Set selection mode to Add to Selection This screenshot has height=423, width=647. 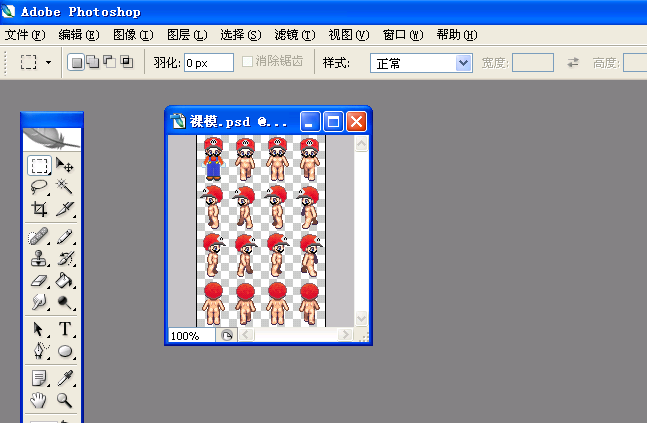point(93,62)
